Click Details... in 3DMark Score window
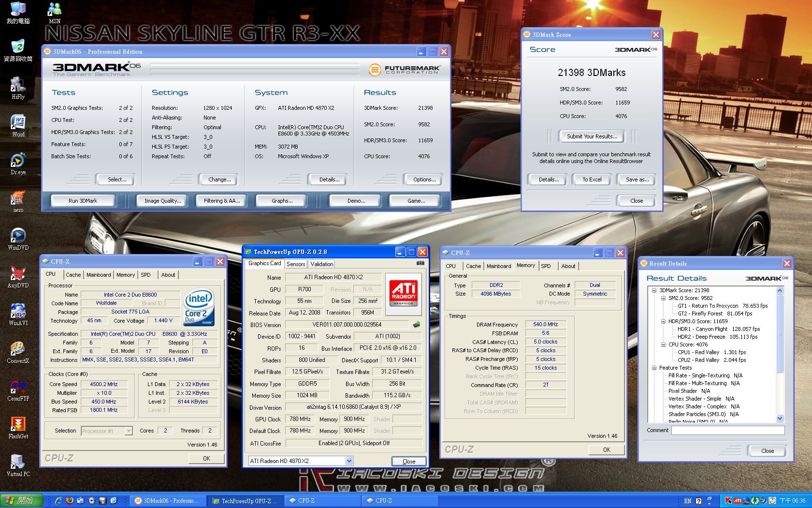812x508 pixels. [x=549, y=179]
